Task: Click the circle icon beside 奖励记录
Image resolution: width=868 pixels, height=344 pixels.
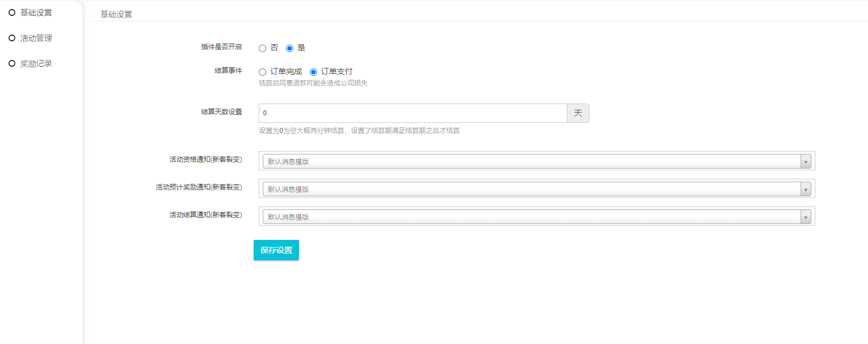Action: [x=12, y=63]
